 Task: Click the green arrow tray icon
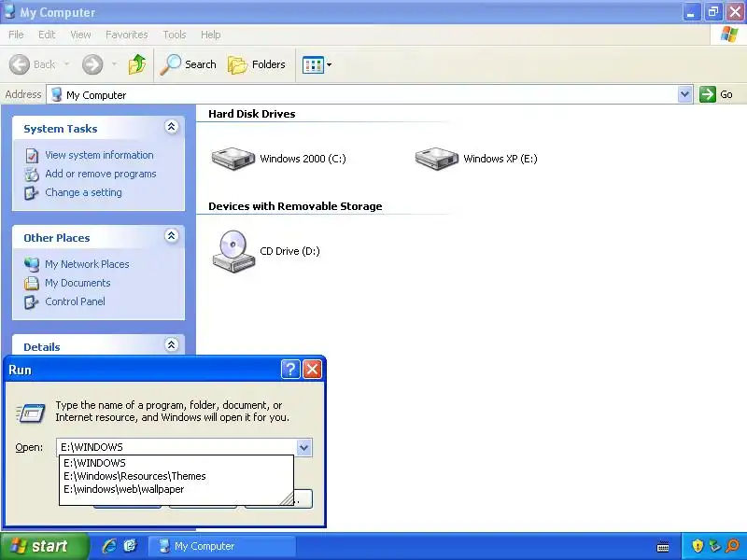pyautogui.click(x=714, y=546)
